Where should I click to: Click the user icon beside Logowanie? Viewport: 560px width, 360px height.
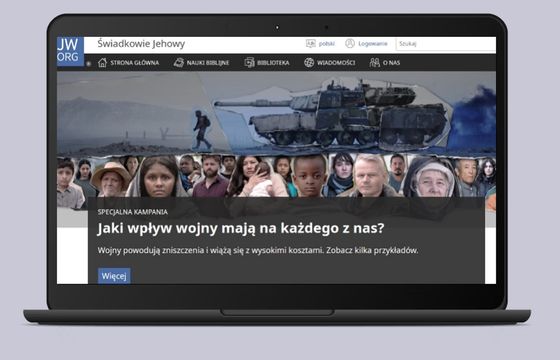[350, 44]
